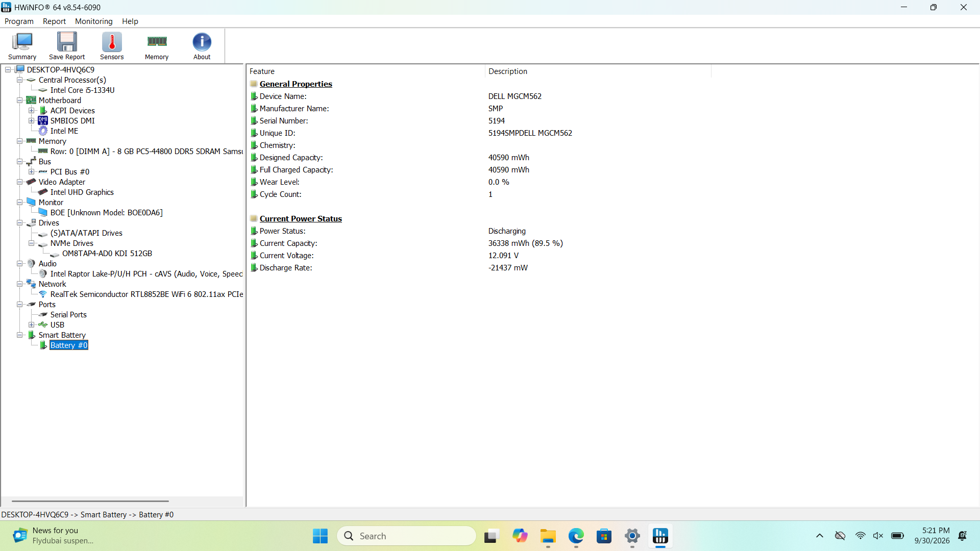980x551 pixels.
Task: Expand the ACPI Devices node
Action: 32,111
